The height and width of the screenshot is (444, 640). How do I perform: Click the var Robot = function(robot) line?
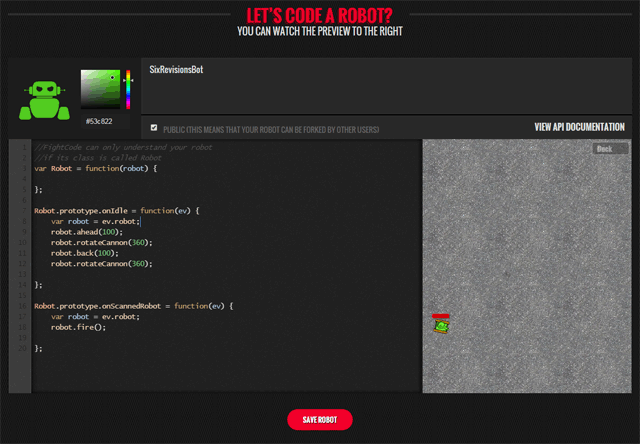[96, 168]
